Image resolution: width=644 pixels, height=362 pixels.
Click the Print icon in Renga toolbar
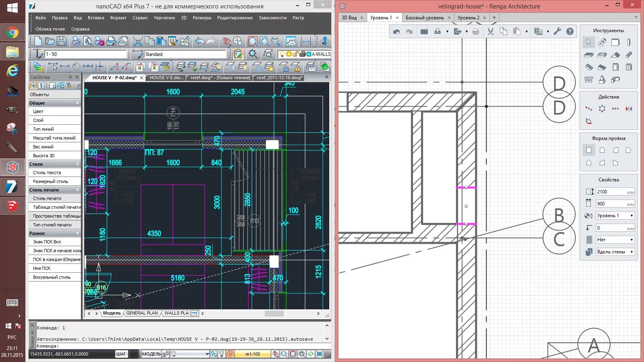476,31
